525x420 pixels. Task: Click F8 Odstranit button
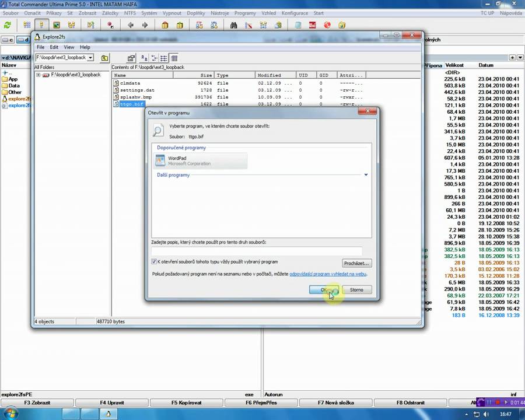coord(411,402)
